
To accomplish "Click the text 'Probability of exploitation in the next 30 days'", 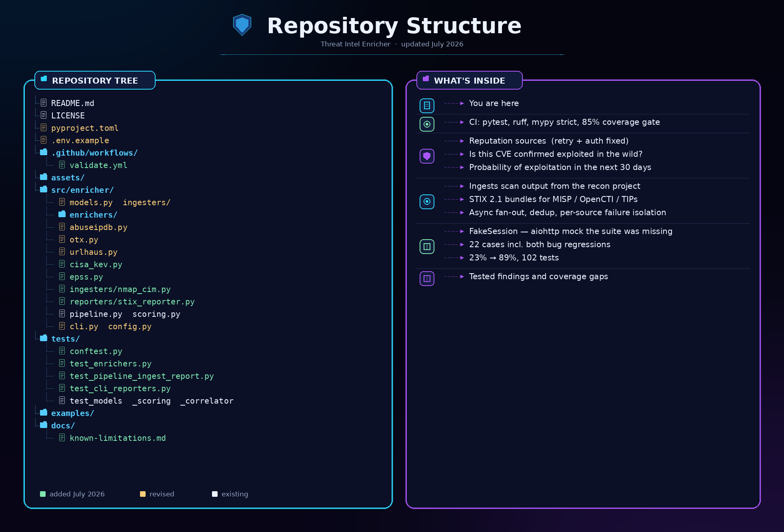I will [x=560, y=167].
